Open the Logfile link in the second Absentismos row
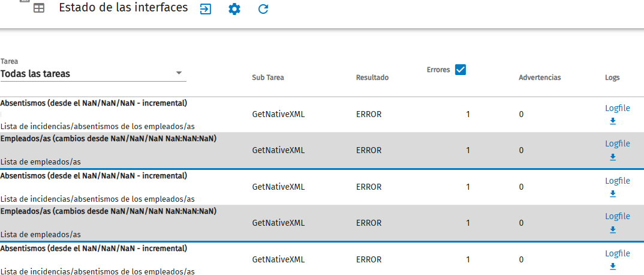The width and height of the screenshot is (644, 275). [x=617, y=181]
